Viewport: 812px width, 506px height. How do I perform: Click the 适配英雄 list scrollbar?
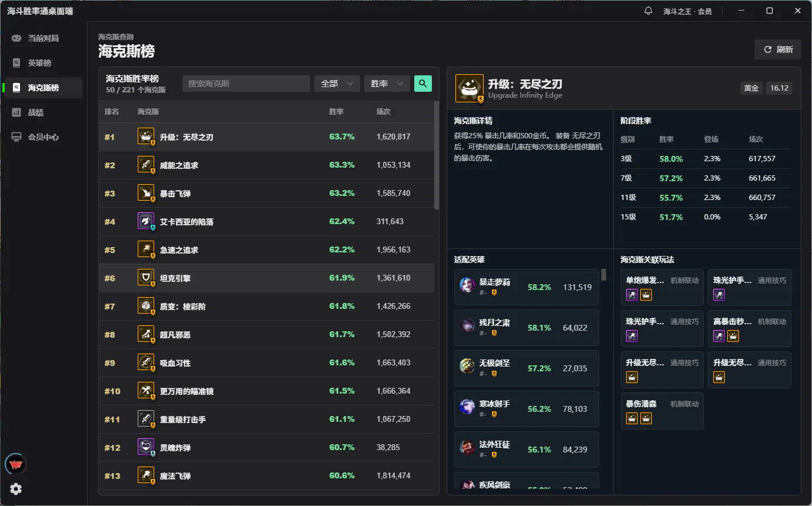click(604, 275)
